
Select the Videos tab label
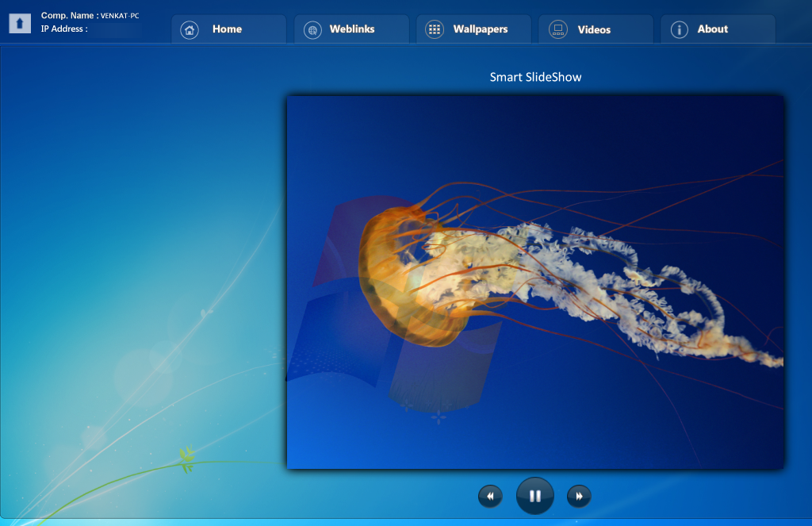(594, 30)
